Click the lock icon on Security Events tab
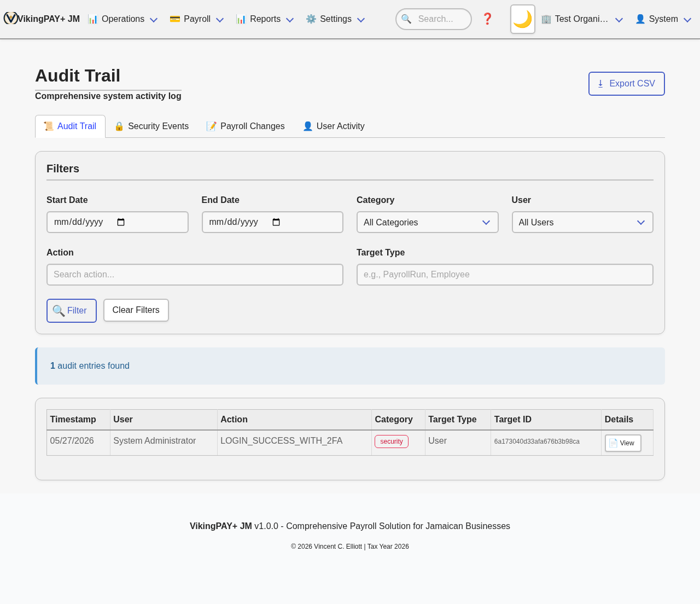The image size is (700, 604). 119,126
